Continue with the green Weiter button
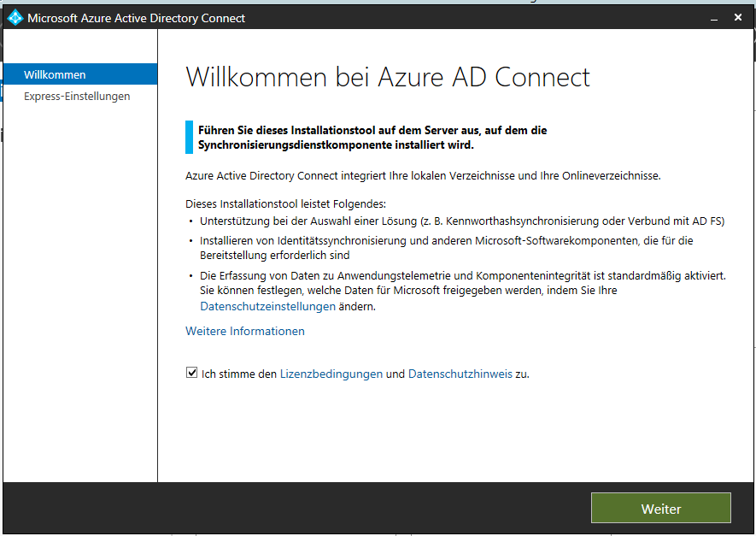Image resolution: width=756 pixels, height=536 pixels. (661, 508)
